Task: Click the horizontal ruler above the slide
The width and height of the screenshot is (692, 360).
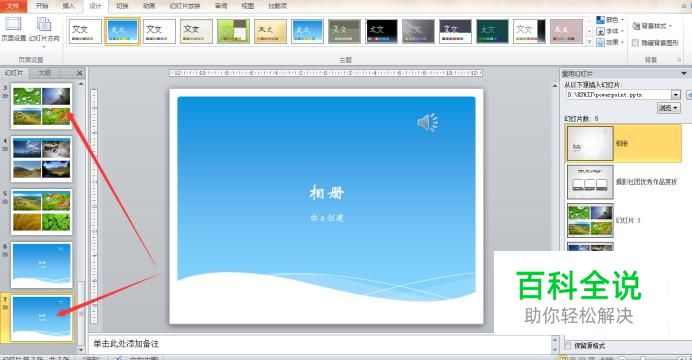Action: tap(326, 73)
